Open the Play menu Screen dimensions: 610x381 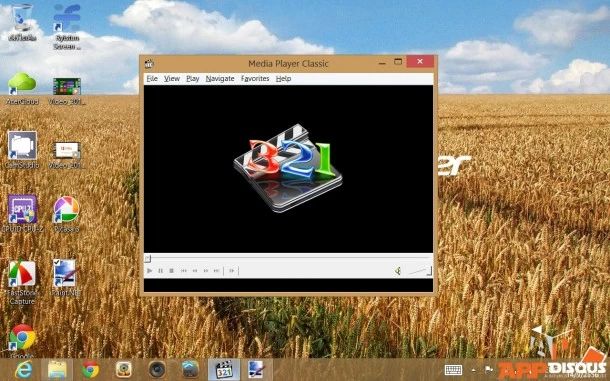pyautogui.click(x=193, y=79)
